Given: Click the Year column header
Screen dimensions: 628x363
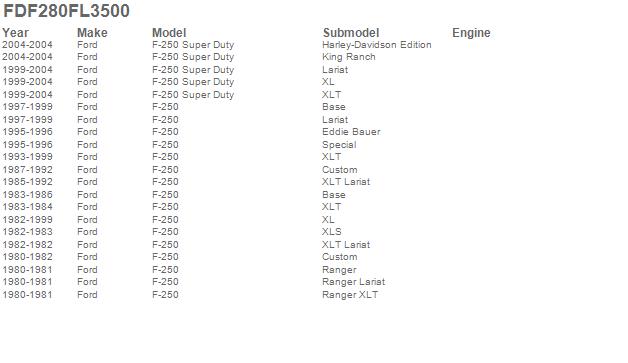Looking at the screenshot, I should point(16,33).
